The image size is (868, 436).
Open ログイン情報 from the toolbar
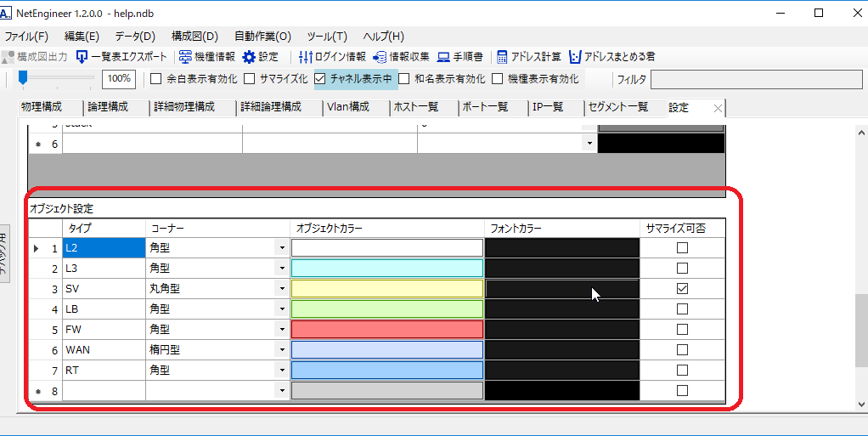(307, 57)
